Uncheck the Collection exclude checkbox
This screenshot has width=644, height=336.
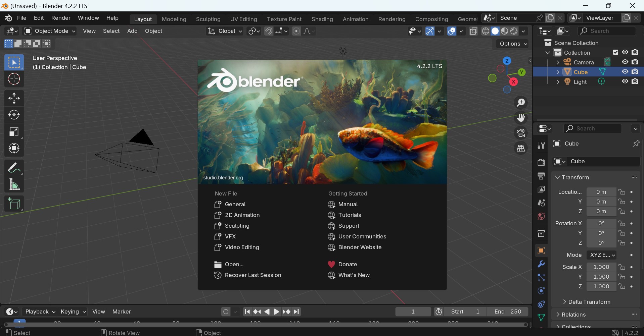615,52
